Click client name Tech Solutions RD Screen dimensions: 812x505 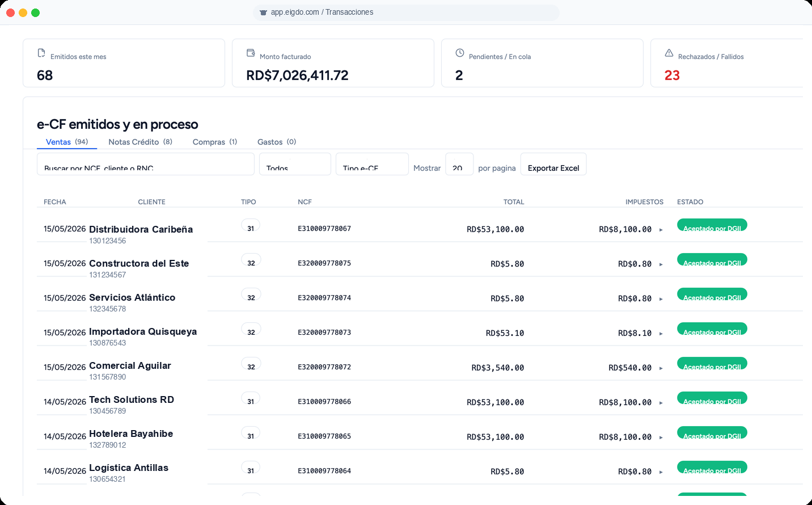coord(132,399)
